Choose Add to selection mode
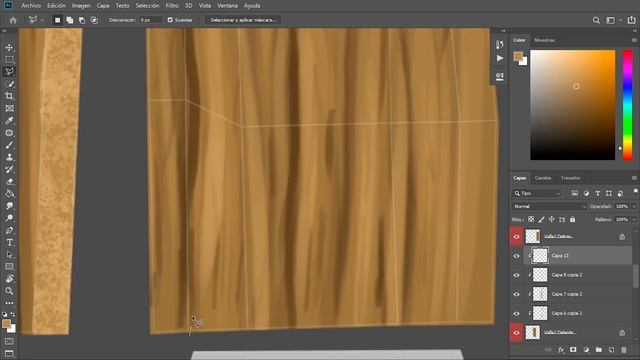The height and width of the screenshot is (360, 640). click(x=70, y=20)
